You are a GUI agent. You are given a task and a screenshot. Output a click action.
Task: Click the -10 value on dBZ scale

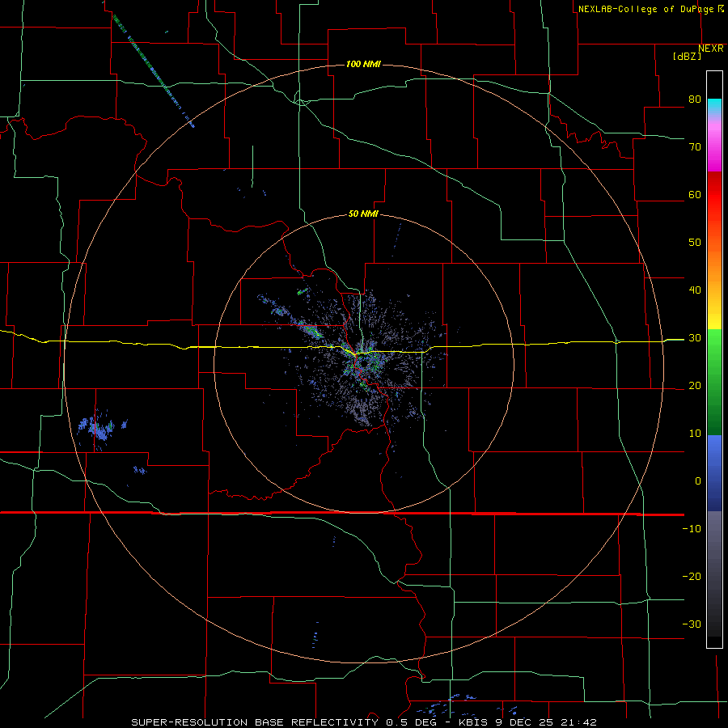(692, 529)
